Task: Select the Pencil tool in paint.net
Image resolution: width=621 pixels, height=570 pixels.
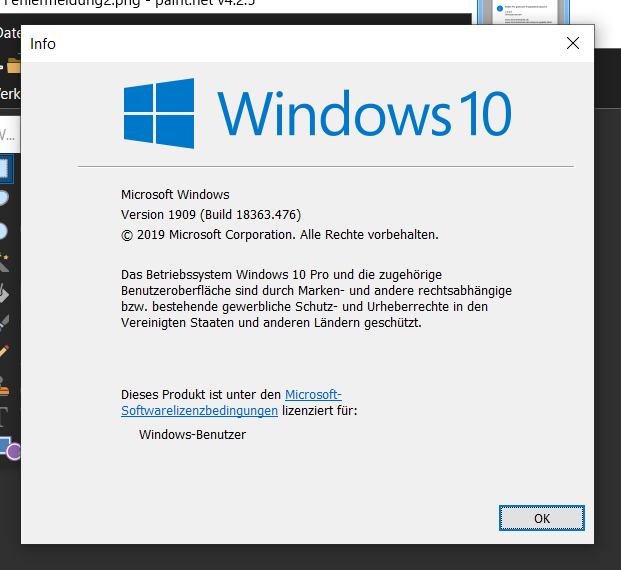Action: (x=5, y=351)
